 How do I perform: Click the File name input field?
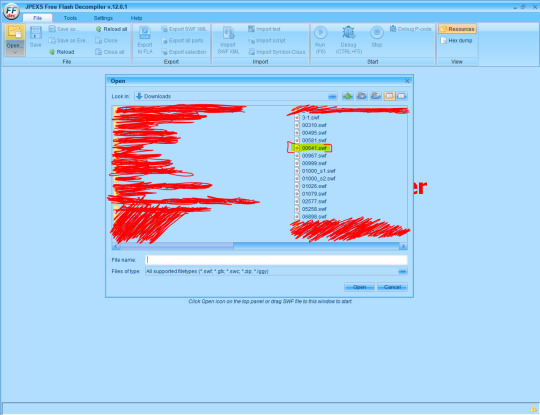[276, 260]
